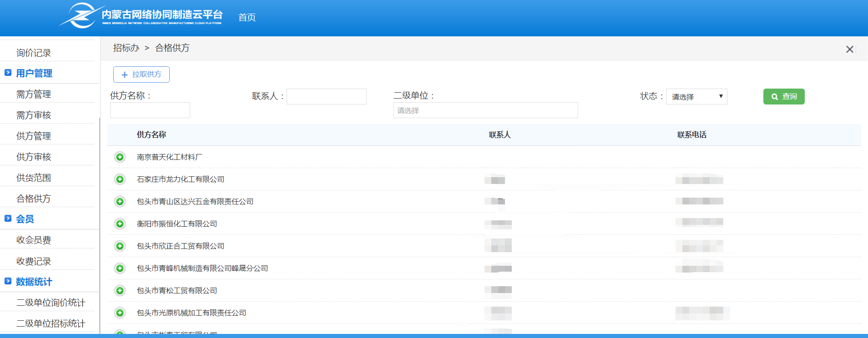
Task: Expand row for 包头市青峰机械制造有限公司峰晟分公司
Action: (120, 268)
